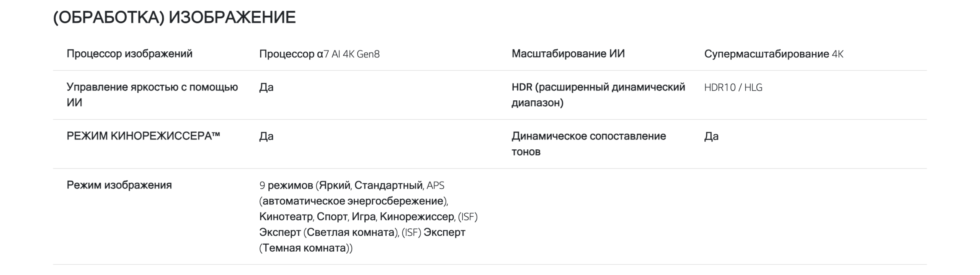The width and height of the screenshot is (980, 275).
Task: Select the "Процессор α7 AI 4K Gen8" value
Action: click(x=319, y=54)
